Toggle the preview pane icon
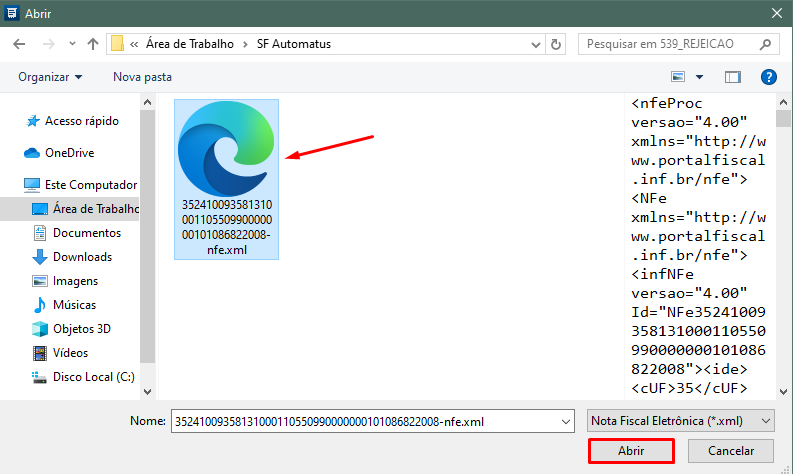Viewport: 794px width, 474px height. [733, 77]
